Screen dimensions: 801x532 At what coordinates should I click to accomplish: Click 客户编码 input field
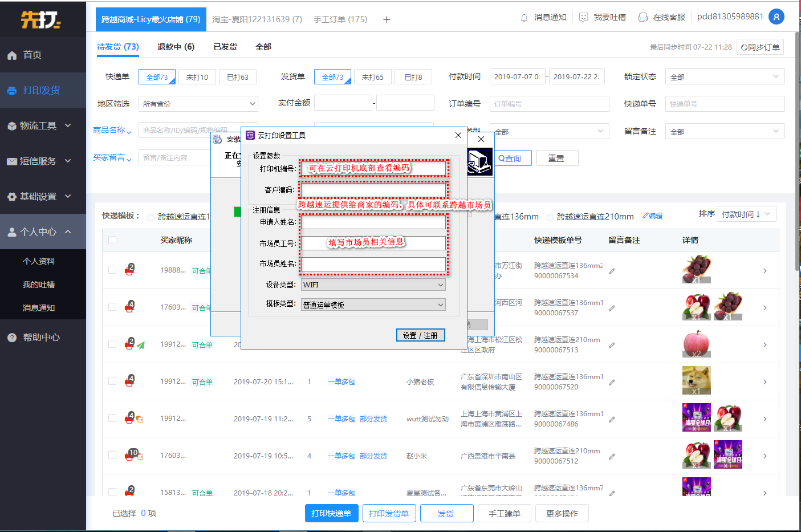pyautogui.click(x=373, y=190)
